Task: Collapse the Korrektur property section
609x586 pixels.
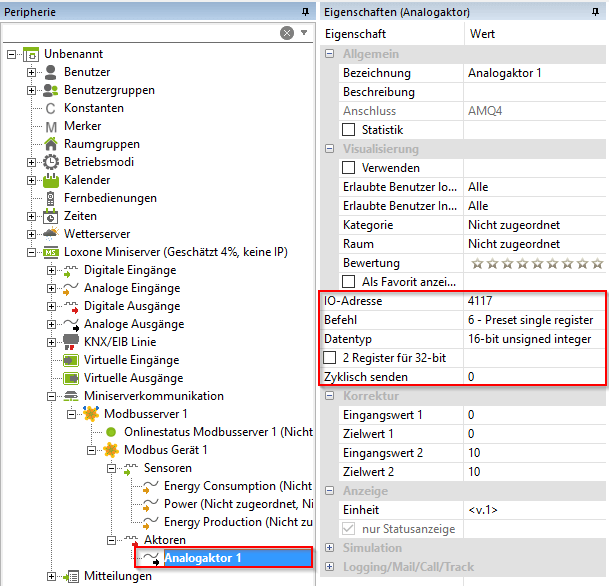Action: coord(330,396)
